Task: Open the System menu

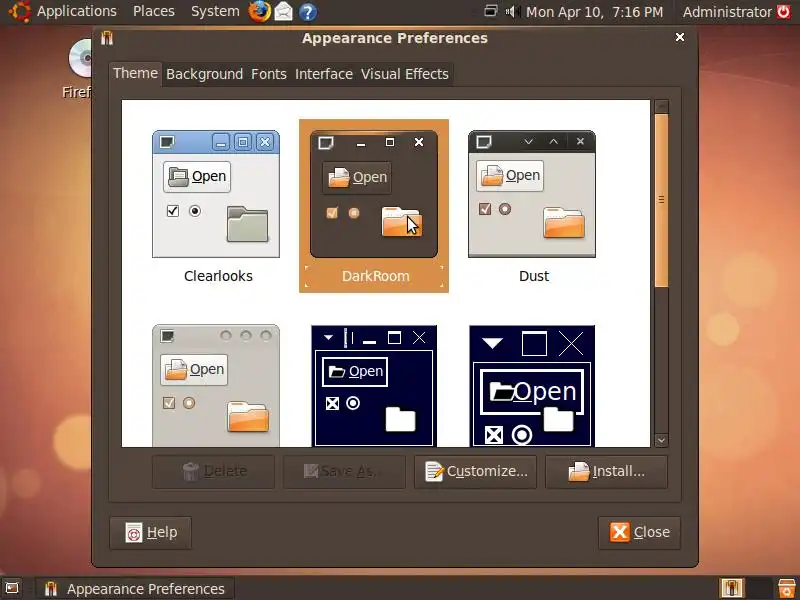Action: (x=215, y=11)
